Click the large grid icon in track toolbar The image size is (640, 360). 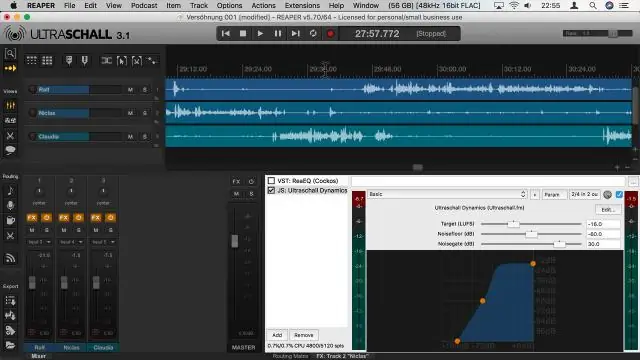(47, 60)
